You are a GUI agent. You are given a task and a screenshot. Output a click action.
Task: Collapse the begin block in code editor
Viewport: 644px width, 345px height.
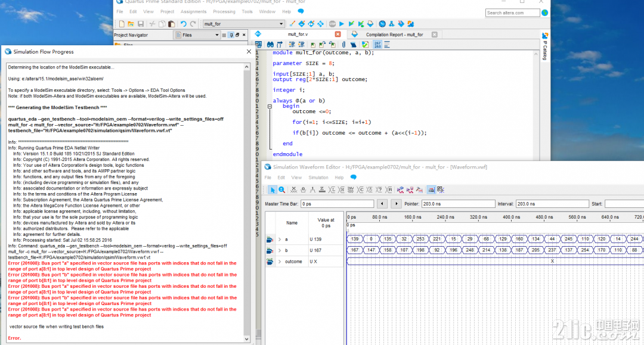(270, 106)
